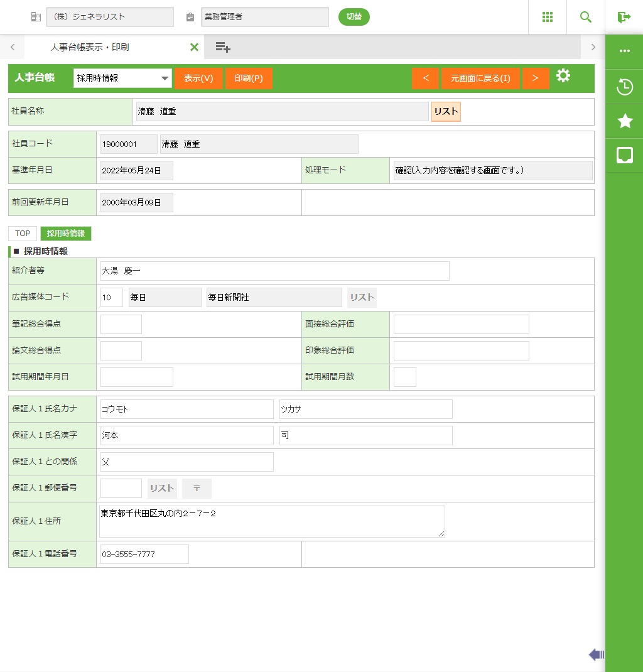Click the 基準年月日 date field
Image resolution: width=643 pixels, height=672 pixels.
(x=137, y=171)
